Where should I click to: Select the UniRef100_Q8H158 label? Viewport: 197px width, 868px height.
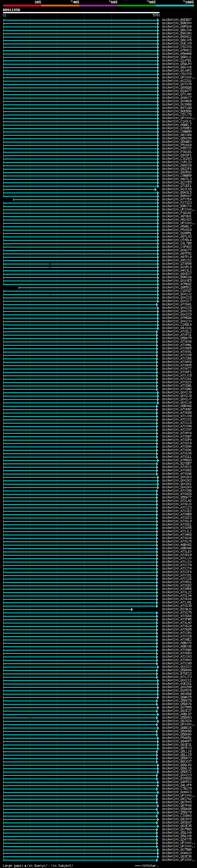coord(177,139)
